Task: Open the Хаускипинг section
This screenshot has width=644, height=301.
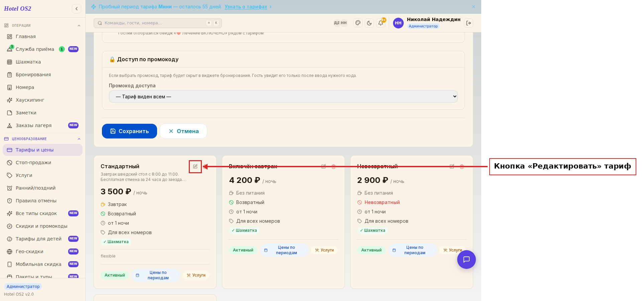Action: [x=42, y=100]
